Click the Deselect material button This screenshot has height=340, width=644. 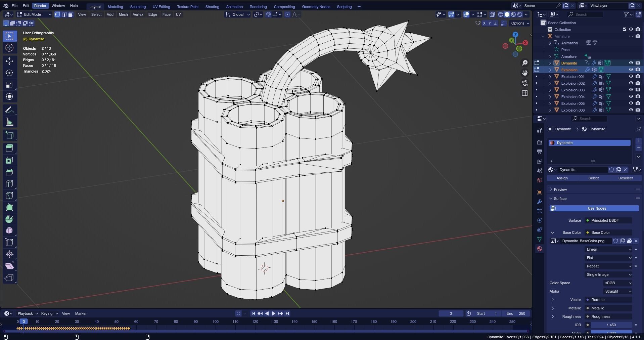[625, 178]
